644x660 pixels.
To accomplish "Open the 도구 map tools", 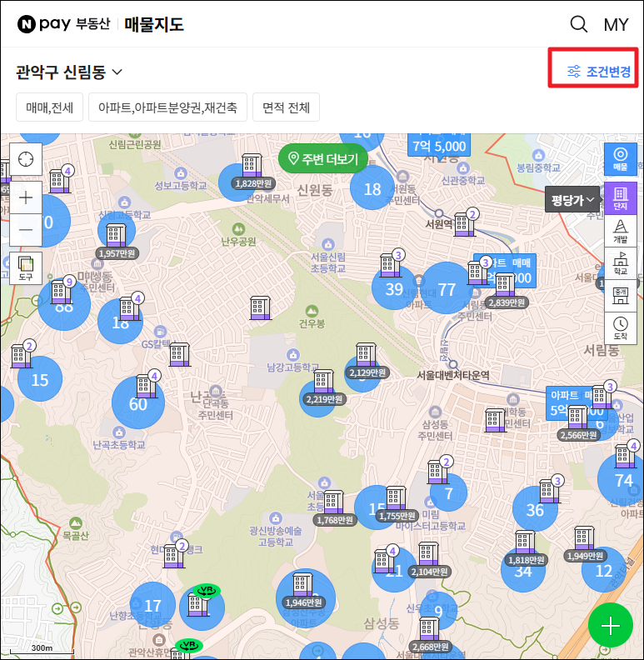I will click(26, 268).
